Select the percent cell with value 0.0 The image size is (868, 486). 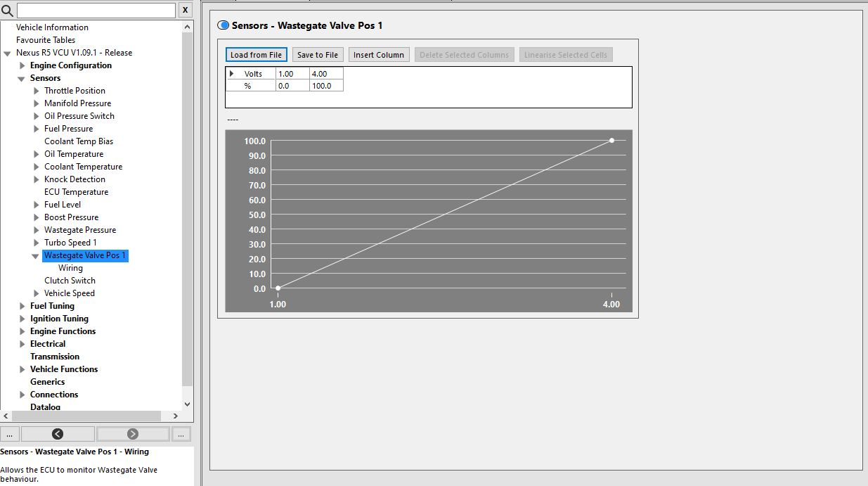[x=292, y=86]
